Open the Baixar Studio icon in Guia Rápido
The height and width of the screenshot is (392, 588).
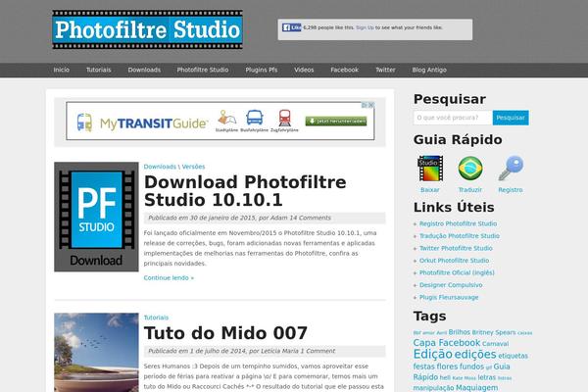[430, 169]
